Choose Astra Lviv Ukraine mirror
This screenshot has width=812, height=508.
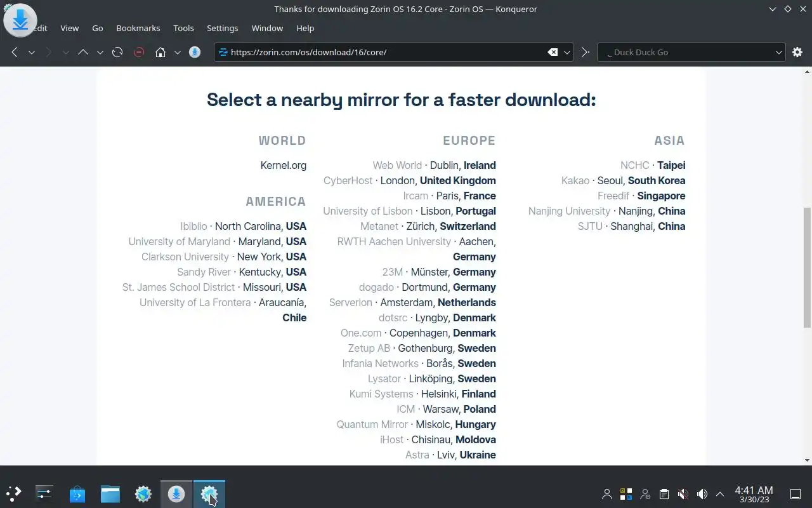(x=450, y=455)
